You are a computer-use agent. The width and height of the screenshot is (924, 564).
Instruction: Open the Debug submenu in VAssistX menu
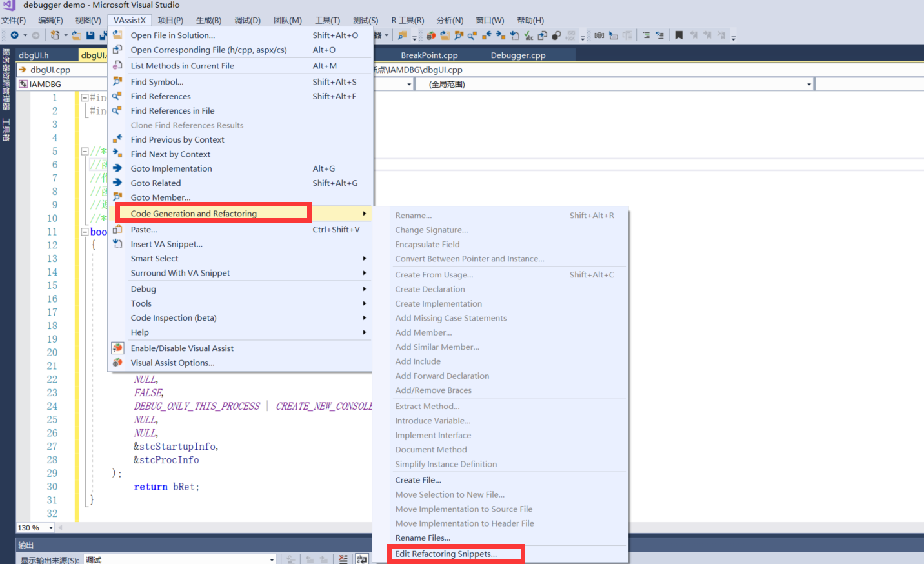pyautogui.click(x=240, y=289)
